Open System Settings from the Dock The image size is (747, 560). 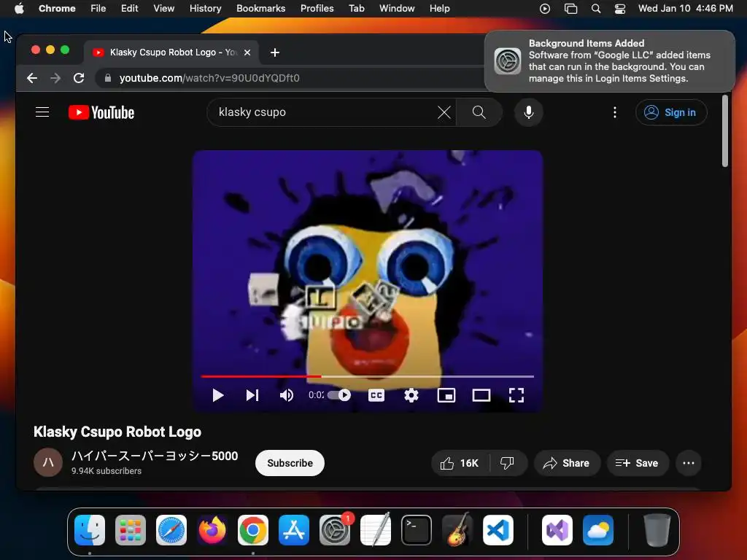(x=335, y=530)
